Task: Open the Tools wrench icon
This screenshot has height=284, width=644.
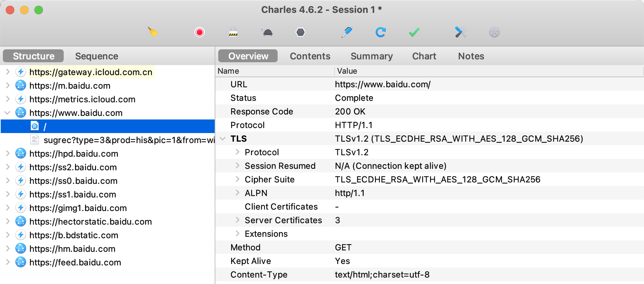Action: pos(460,32)
